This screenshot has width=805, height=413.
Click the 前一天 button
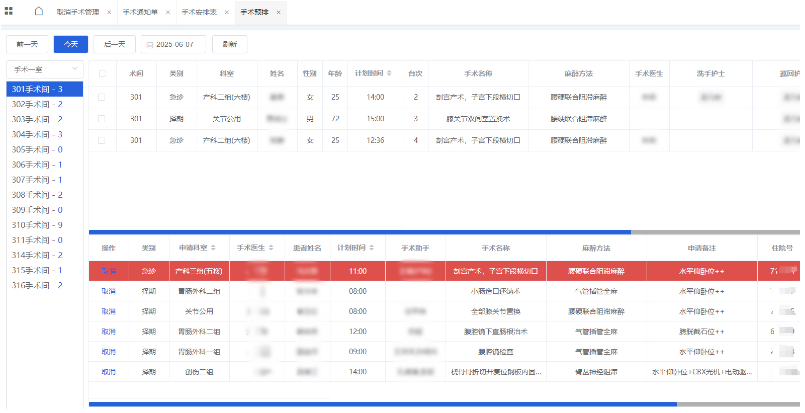tap(27, 44)
